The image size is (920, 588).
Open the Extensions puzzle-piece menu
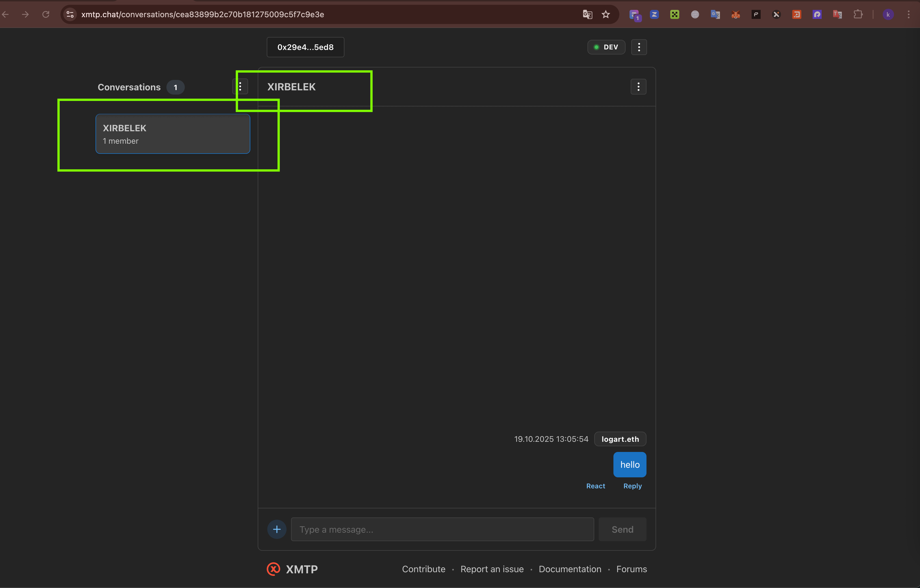(858, 14)
